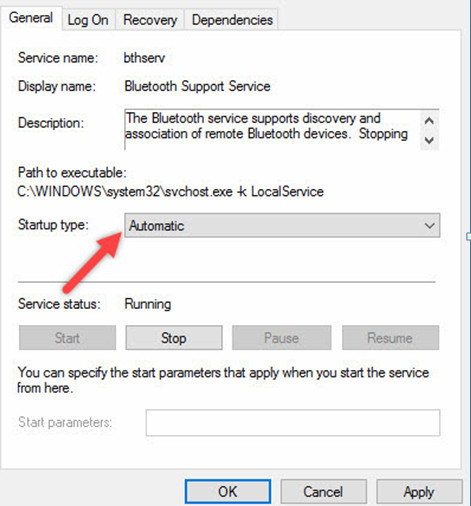This screenshot has width=471, height=506.
Task: Switch to the General tab
Action: (31, 18)
